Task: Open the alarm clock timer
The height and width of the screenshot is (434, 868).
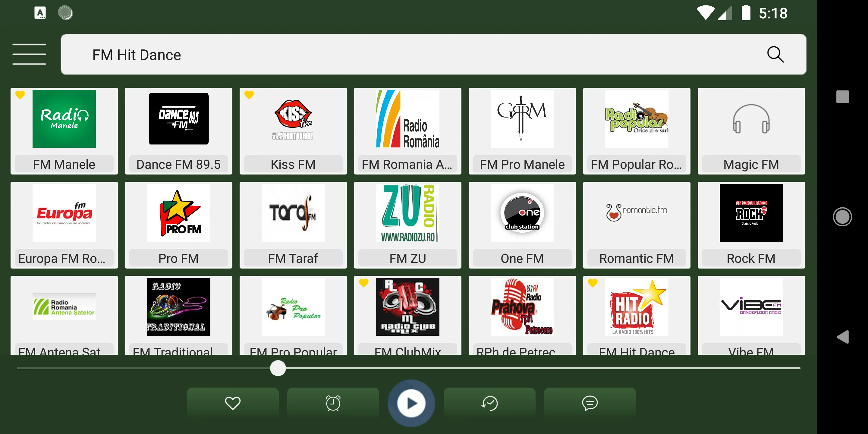Action: pyautogui.click(x=333, y=403)
